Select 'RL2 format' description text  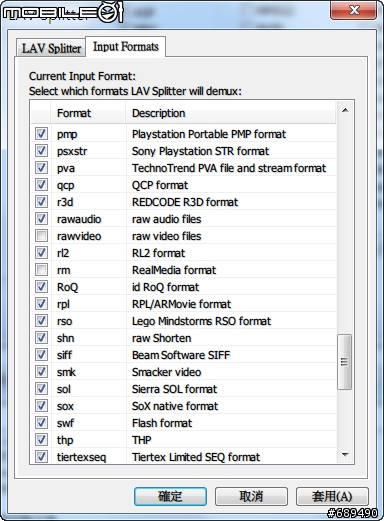pyautogui.click(x=158, y=253)
